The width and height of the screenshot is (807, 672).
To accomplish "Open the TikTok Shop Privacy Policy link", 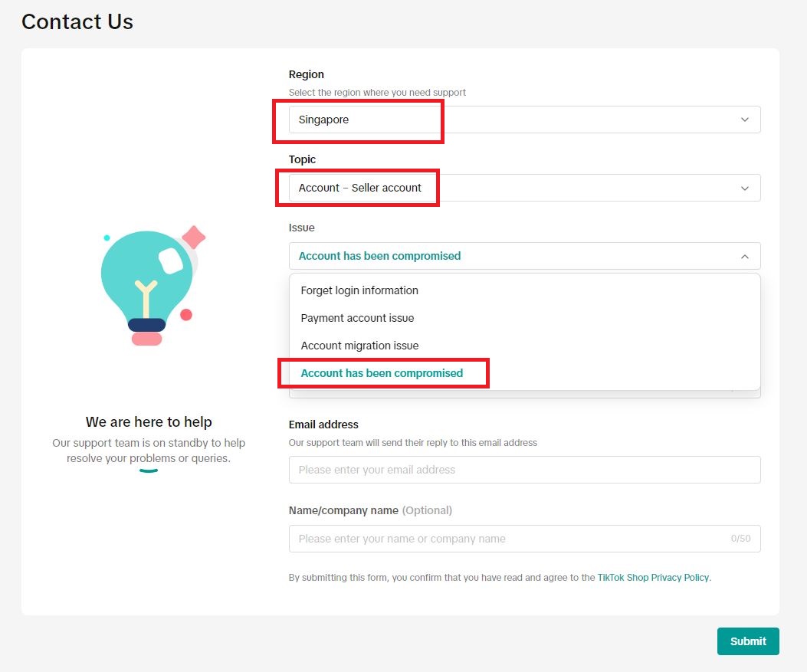I will coord(653,578).
